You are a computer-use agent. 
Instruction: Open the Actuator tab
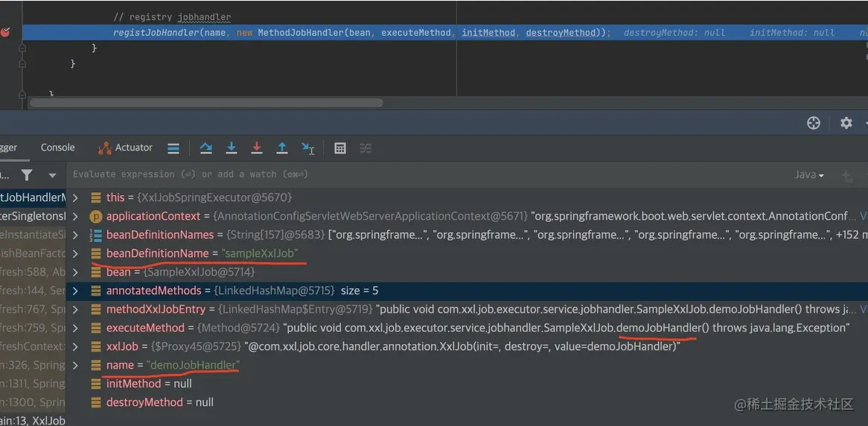(x=125, y=147)
